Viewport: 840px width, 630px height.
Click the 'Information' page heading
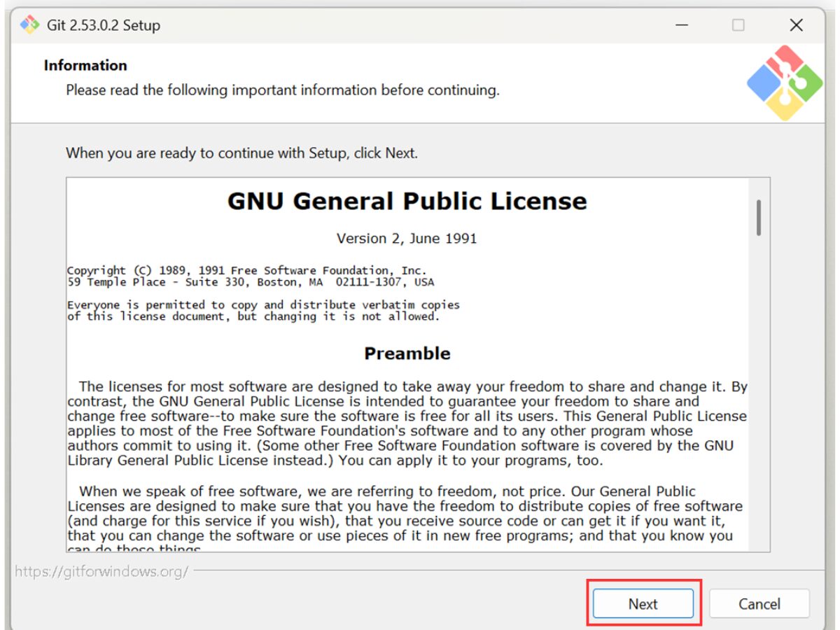[85, 65]
